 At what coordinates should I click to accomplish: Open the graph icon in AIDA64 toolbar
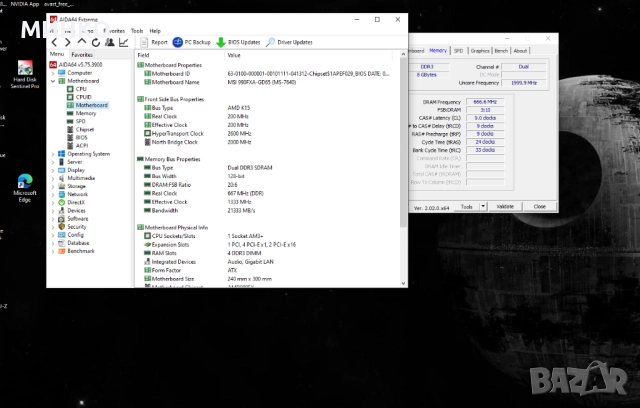pyautogui.click(x=123, y=42)
